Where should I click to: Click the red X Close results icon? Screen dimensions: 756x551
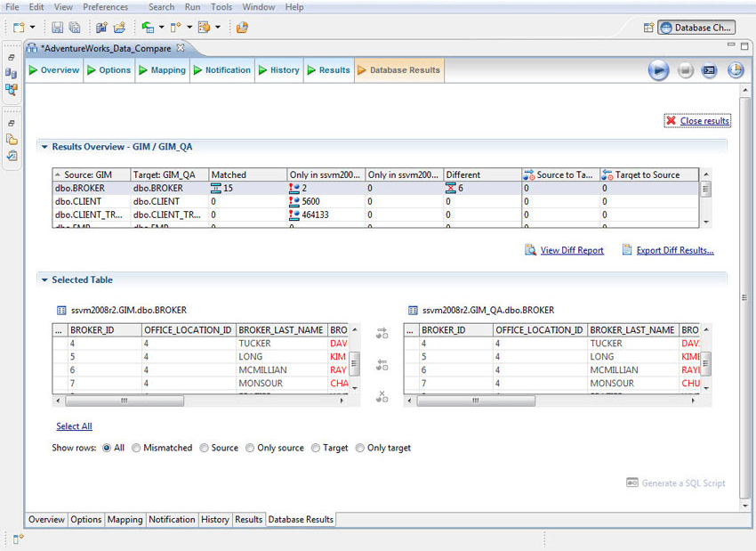point(671,121)
